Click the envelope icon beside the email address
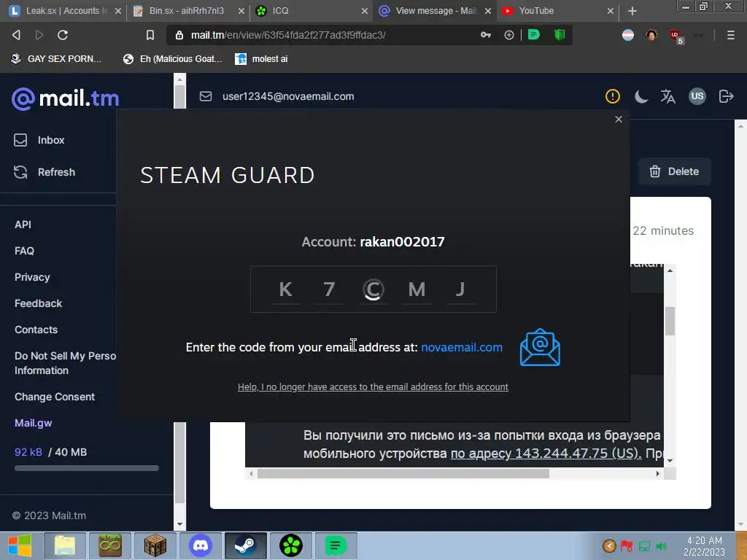Viewport: 747px width, 560px height. [205, 96]
